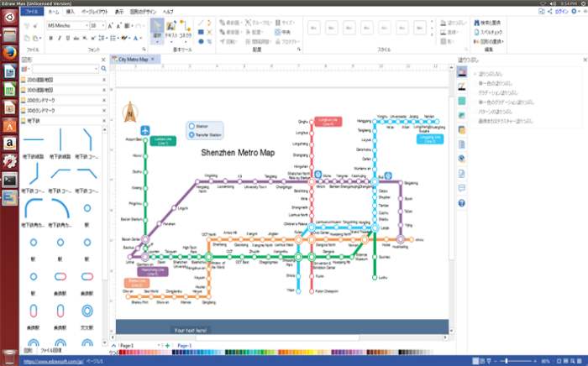This screenshot has width=588, height=366.
Task: Click the search magnifier in the shapes panel
Action: [x=103, y=69]
